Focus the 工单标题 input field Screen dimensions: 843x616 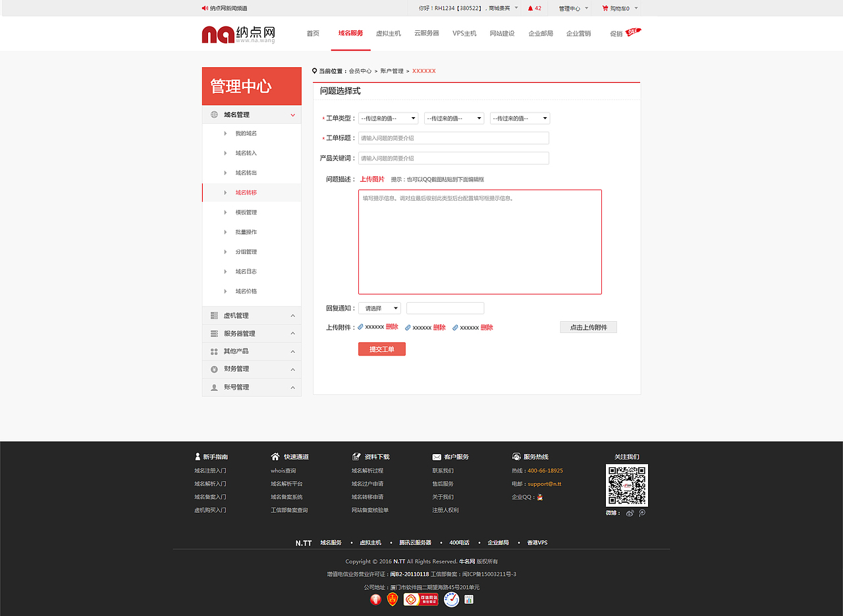[454, 138]
